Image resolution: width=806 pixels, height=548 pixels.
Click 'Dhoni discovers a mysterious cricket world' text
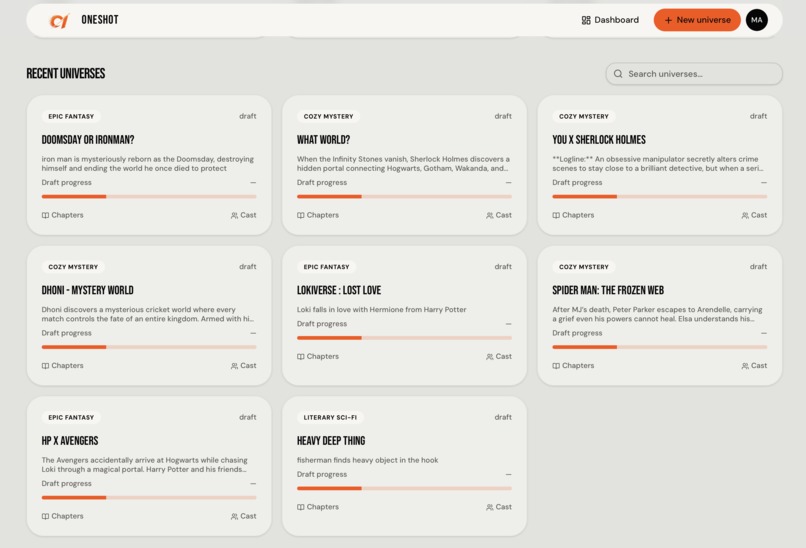(148, 314)
